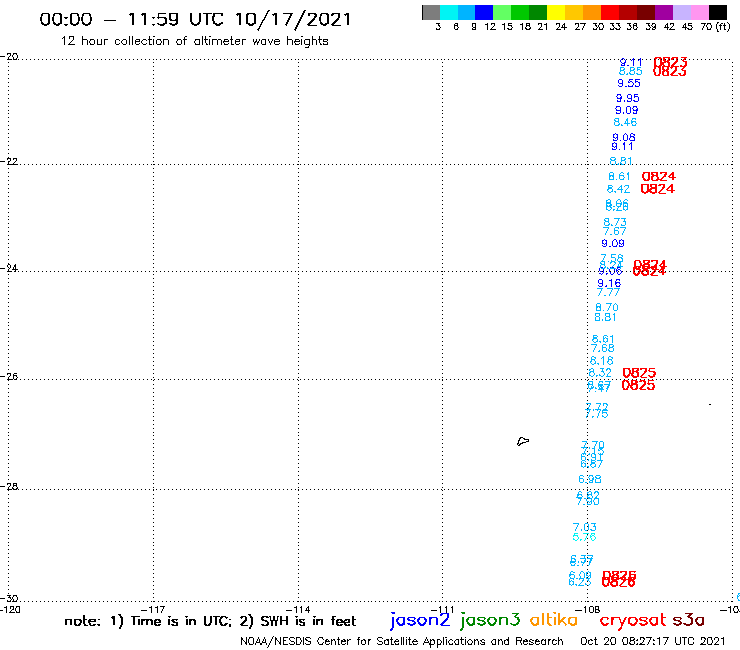Select the red cryosat label
Viewport: 740px width, 650px height.
(x=633, y=621)
